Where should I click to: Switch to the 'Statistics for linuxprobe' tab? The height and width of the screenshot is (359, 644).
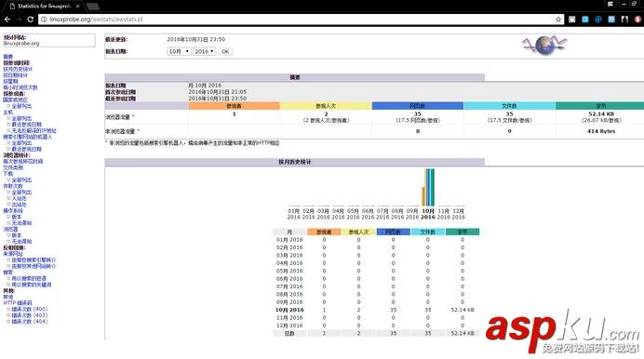45,7
